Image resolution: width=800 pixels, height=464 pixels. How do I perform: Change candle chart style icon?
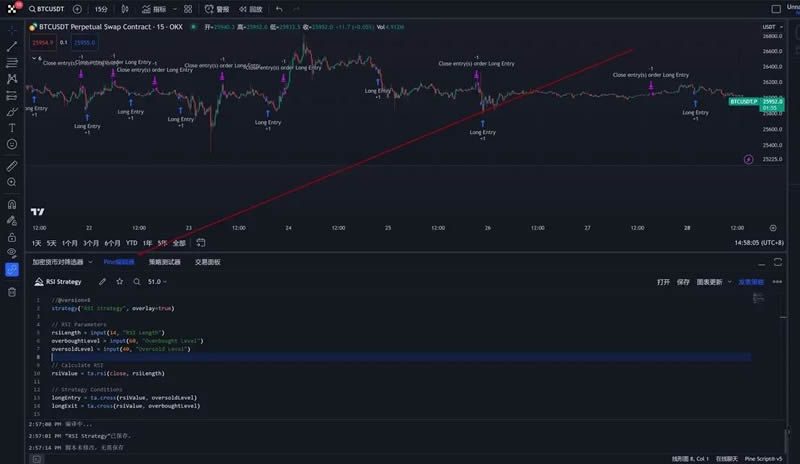pyautogui.click(x=125, y=9)
